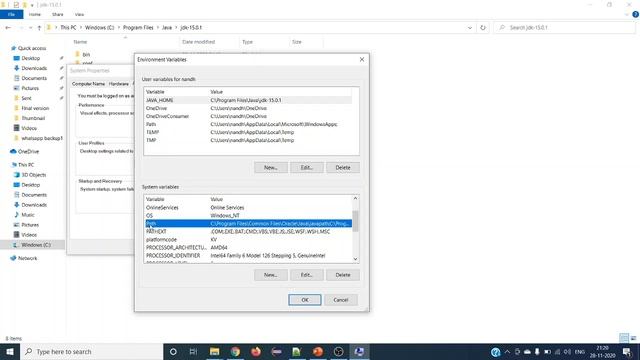
Task: Click New under system variables
Action: [271, 275]
